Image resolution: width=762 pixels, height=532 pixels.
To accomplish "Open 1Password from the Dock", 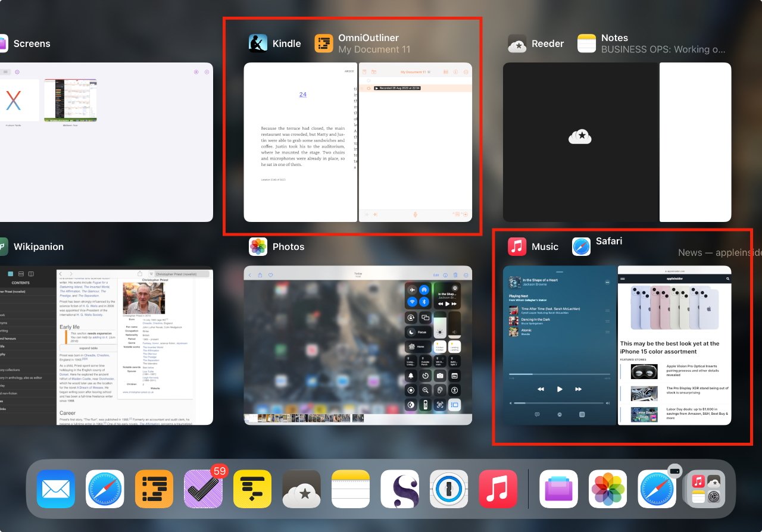I will point(449,489).
